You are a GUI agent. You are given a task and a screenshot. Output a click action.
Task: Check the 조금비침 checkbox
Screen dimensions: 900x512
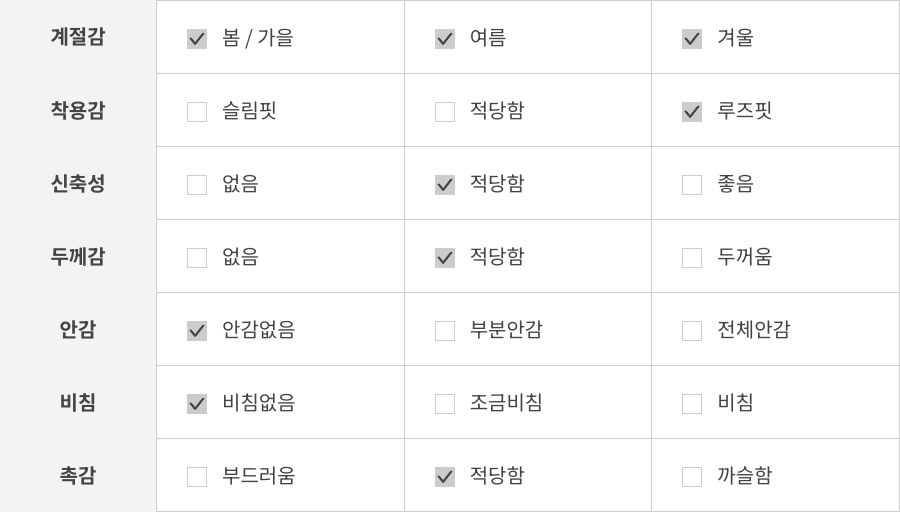click(x=445, y=404)
